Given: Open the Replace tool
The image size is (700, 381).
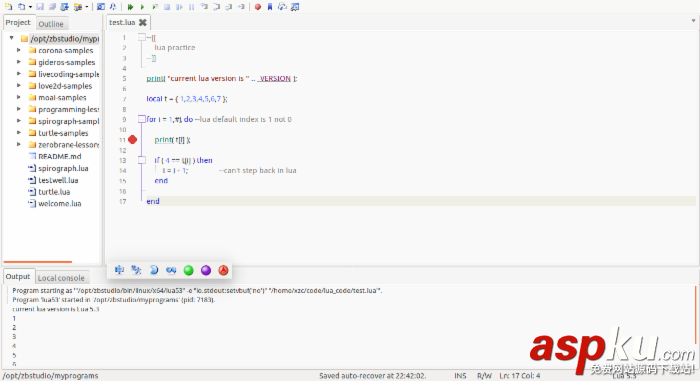Looking at the screenshot, I should click(x=113, y=7).
